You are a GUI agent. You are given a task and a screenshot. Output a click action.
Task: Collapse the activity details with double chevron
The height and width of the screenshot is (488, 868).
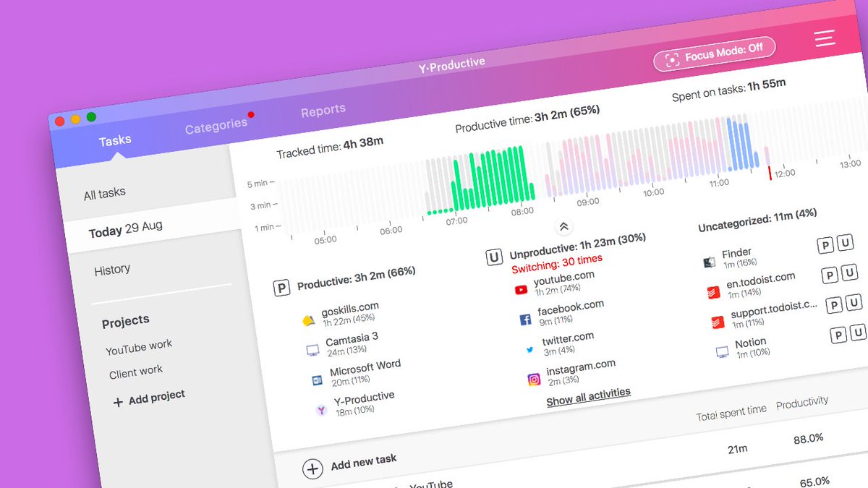pos(564,227)
